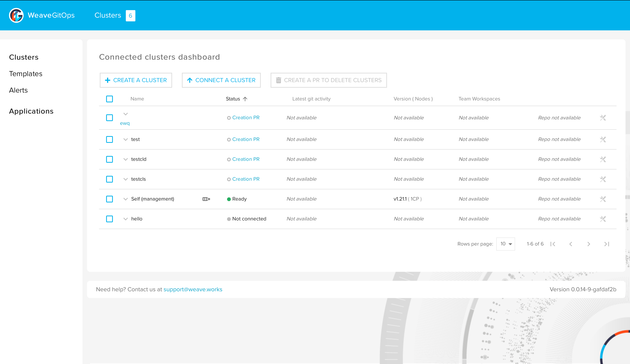Expand the Self (management) cluster row

pos(125,199)
